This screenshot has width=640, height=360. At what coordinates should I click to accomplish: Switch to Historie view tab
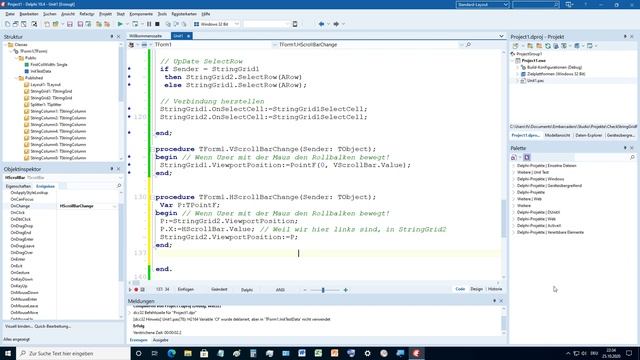tap(495, 289)
